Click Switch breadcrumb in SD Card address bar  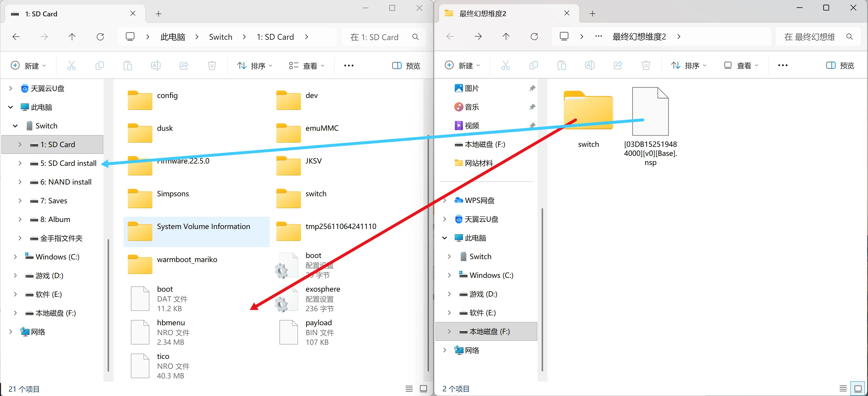(221, 37)
